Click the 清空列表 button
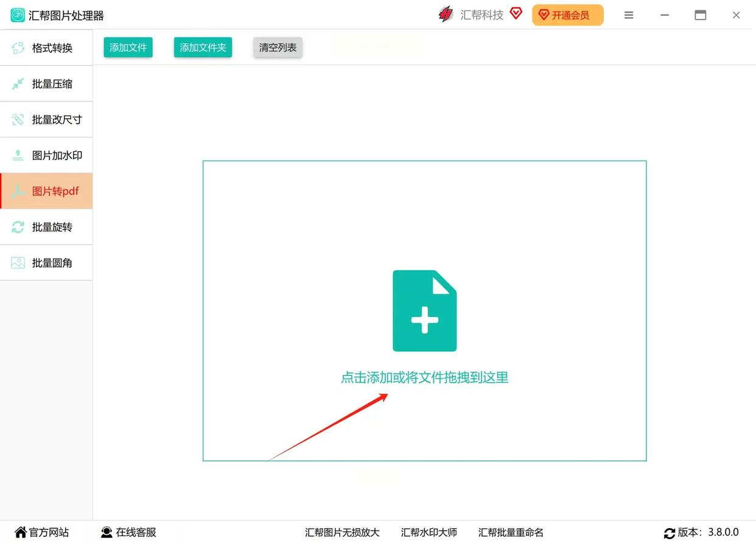 (278, 47)
